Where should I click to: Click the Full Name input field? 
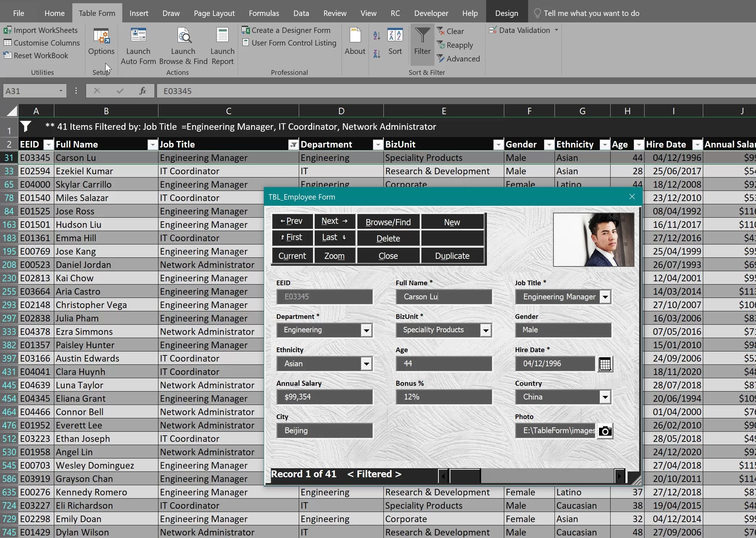coord(444,297)
